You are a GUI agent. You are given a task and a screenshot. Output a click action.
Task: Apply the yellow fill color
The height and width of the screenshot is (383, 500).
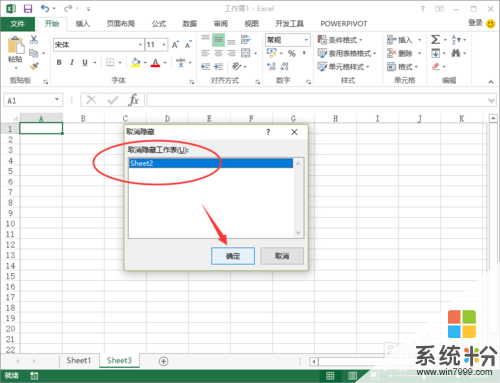click(136, 62)
